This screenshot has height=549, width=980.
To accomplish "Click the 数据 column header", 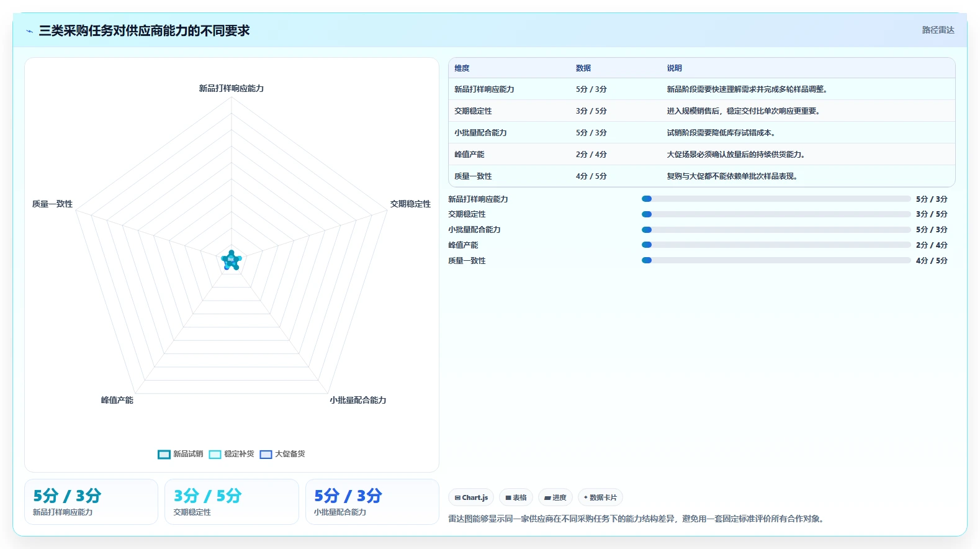I will (x=583, y=68).
